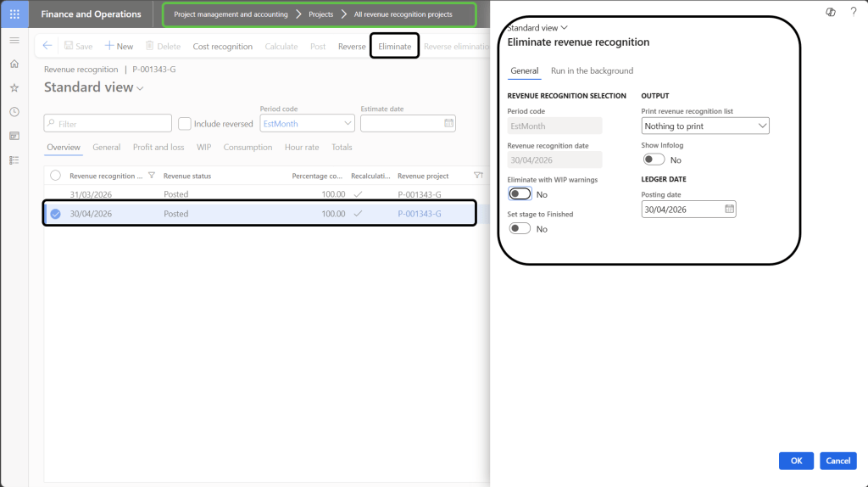Open the Profit and loss tab

pyautogui.click(x=159, y=148)
